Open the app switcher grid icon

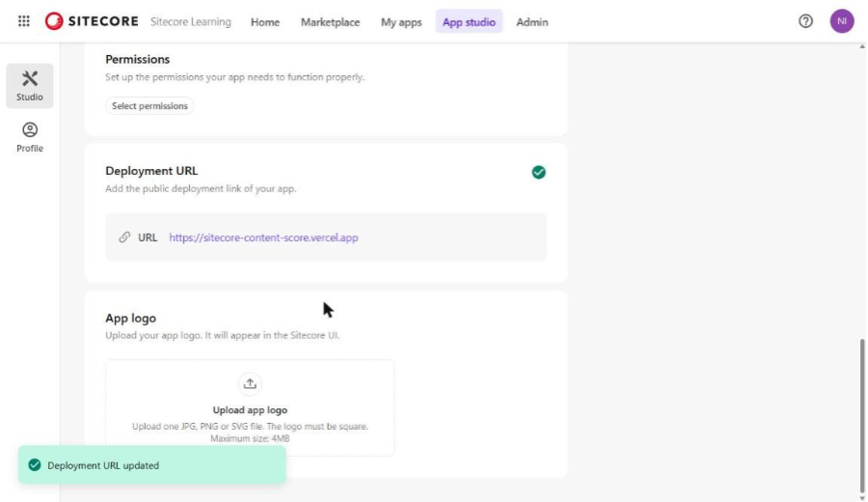pos(24,21)
